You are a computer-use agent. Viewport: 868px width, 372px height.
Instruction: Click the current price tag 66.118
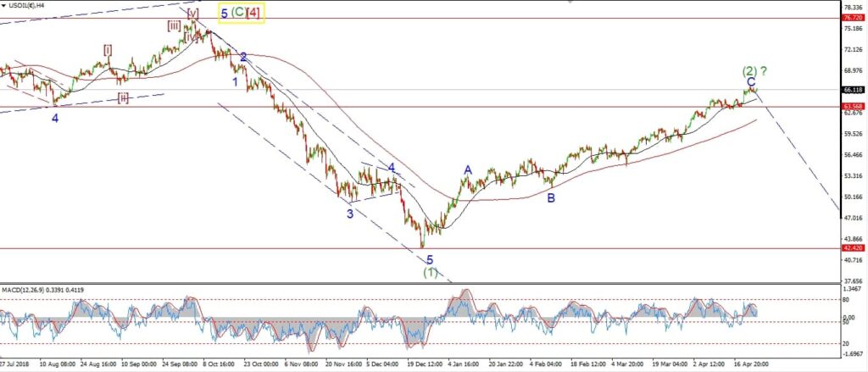pyautogui.click(x=854, y=89)
